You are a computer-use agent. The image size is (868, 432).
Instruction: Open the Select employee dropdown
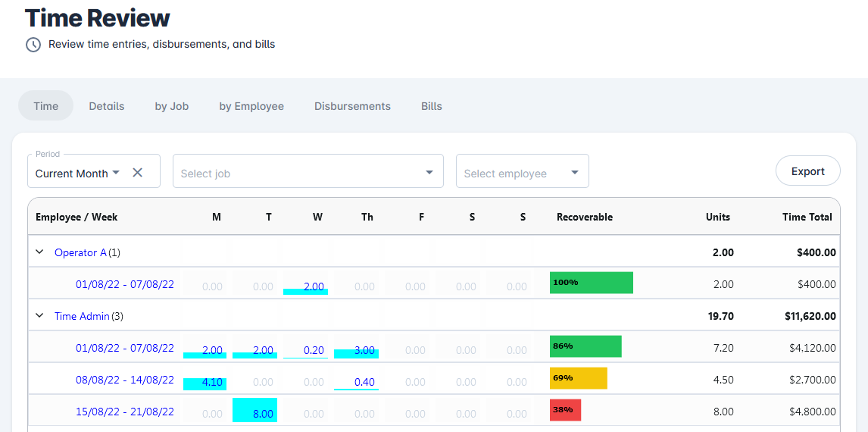tap(522, 173)
